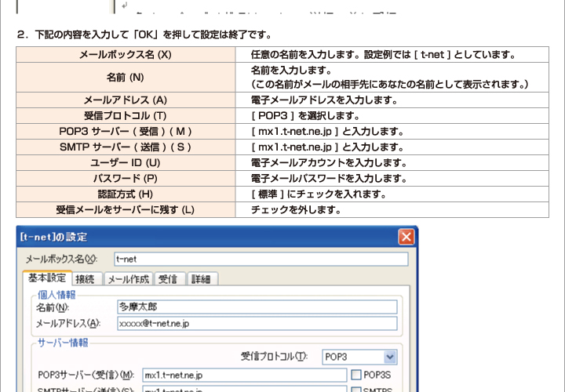Click the '名前 (N)' table cell
Image resolution: width=565 pixels, height=392 pixels.
pyautogui.click(x=126, y=77)
